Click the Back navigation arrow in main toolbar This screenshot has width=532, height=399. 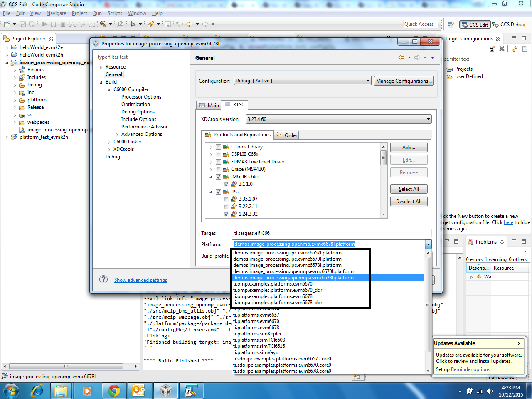pyautogui.click(x=190, y=24)
